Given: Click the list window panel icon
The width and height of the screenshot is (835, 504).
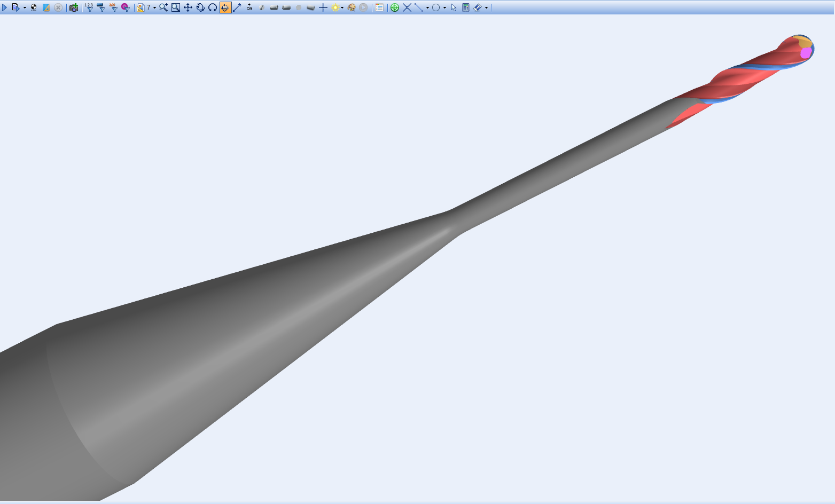Looking at the screenshot, I should 379,7.
